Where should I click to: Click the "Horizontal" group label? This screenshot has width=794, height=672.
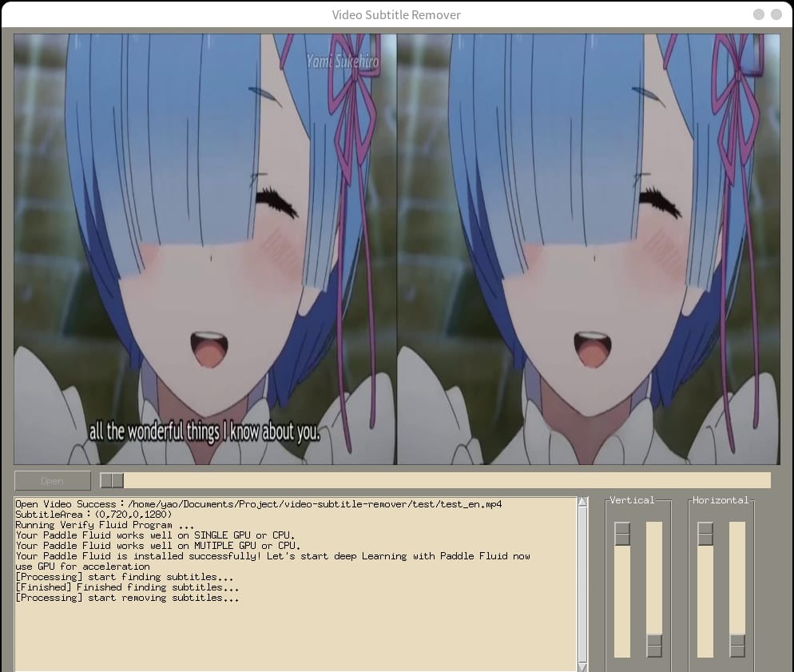click(721, 500)
